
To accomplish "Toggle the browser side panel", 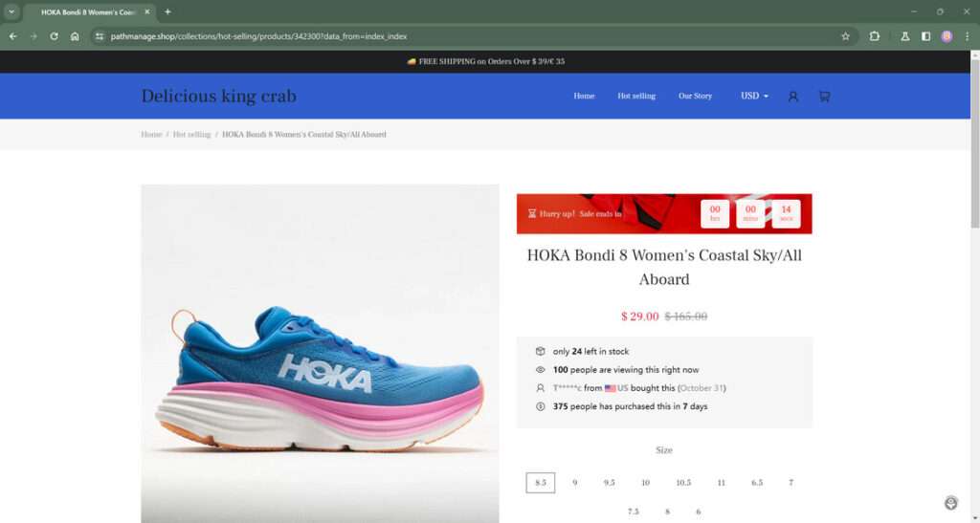I will click(925, 36).
